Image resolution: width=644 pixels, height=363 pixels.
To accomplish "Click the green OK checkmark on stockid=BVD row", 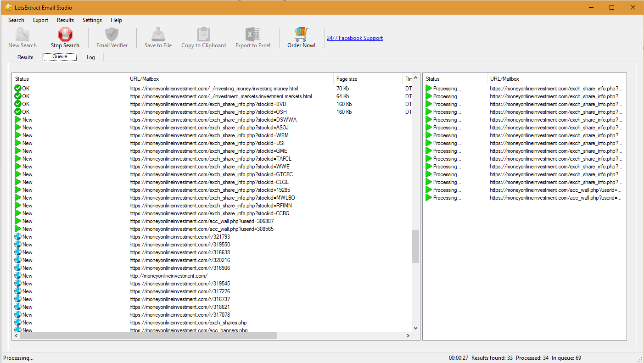I will 18,104.
